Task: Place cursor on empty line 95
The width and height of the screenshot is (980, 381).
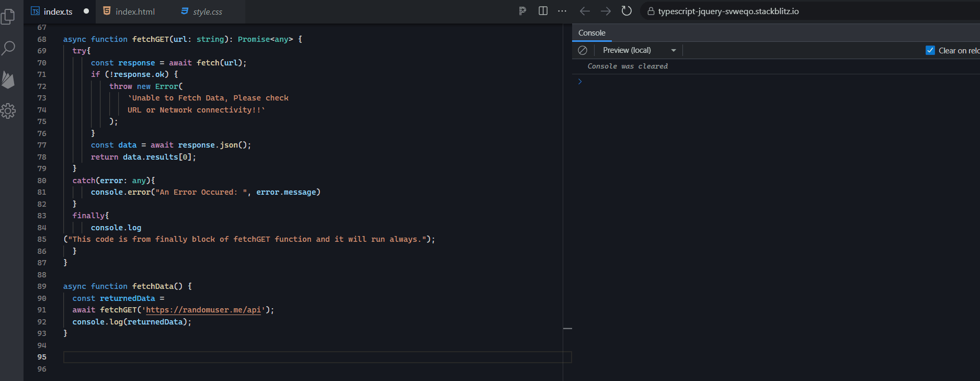Action: coord(314,357)
